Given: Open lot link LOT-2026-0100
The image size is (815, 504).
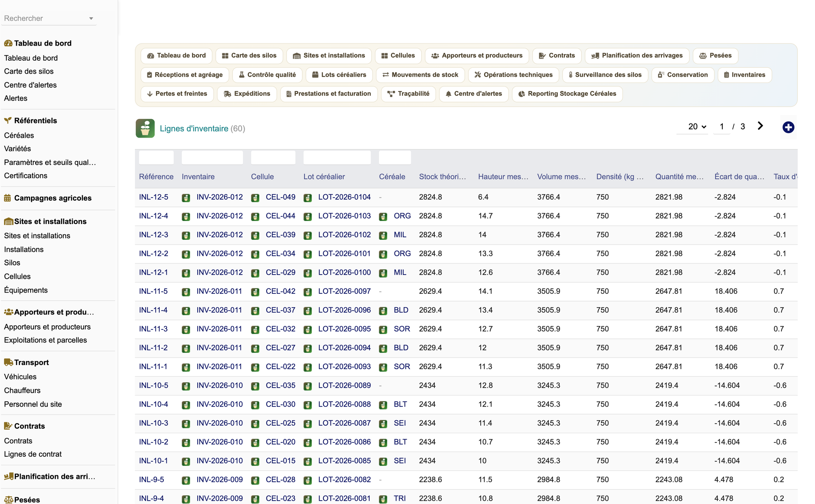Looking at the screenshot, I should [344, 273].
